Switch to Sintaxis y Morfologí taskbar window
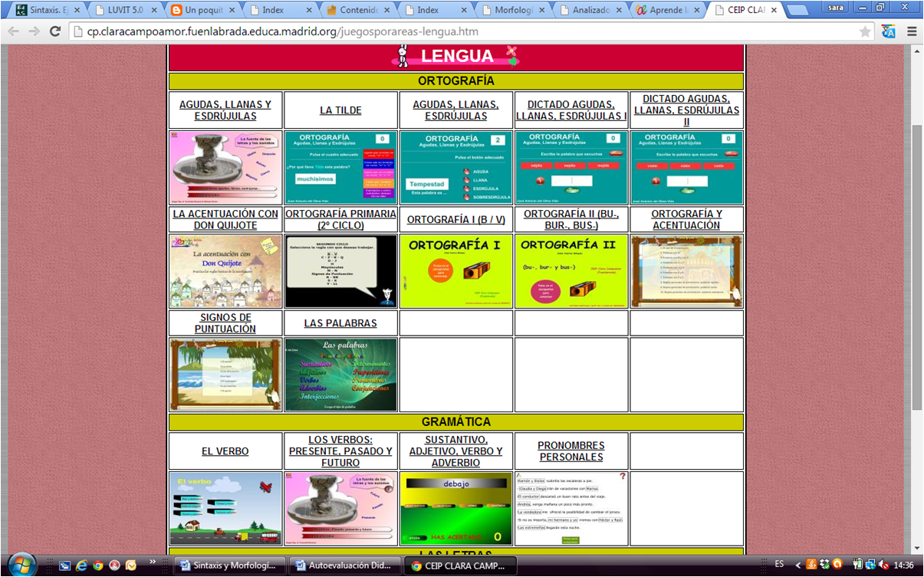Screen dimensions: 924x577 click(231, 566)
